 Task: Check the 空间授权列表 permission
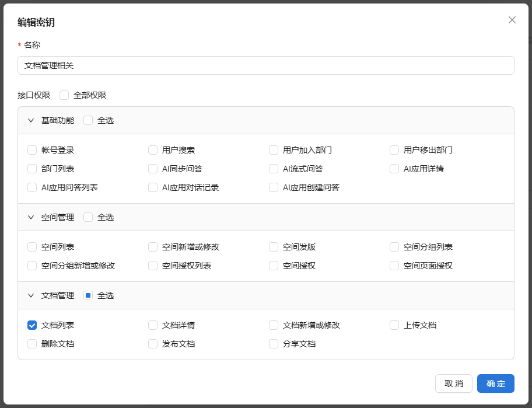(x=153, y=266)
